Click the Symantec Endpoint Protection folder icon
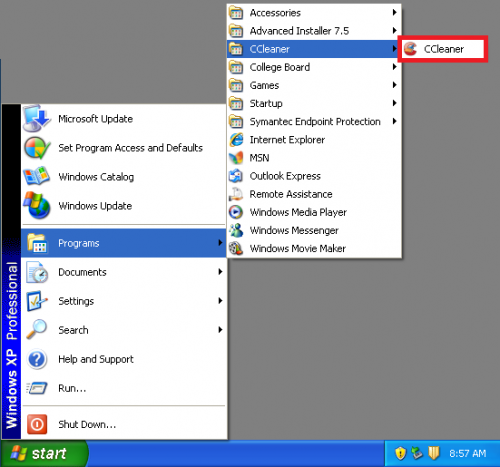This screenshot has height=467, width=500. [236, 121]
